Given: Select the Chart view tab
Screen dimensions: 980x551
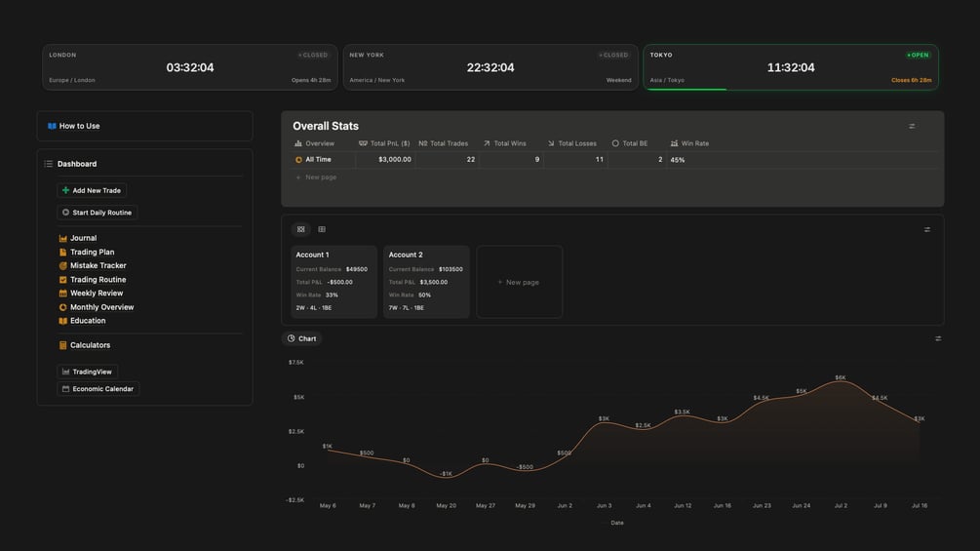Looking at the screenshot, I should (302, 338).
